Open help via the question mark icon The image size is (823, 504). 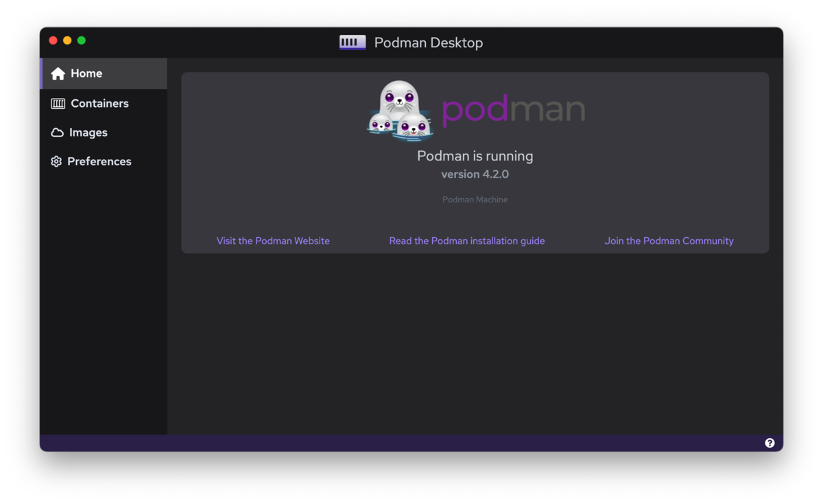[x=770, y=442]
